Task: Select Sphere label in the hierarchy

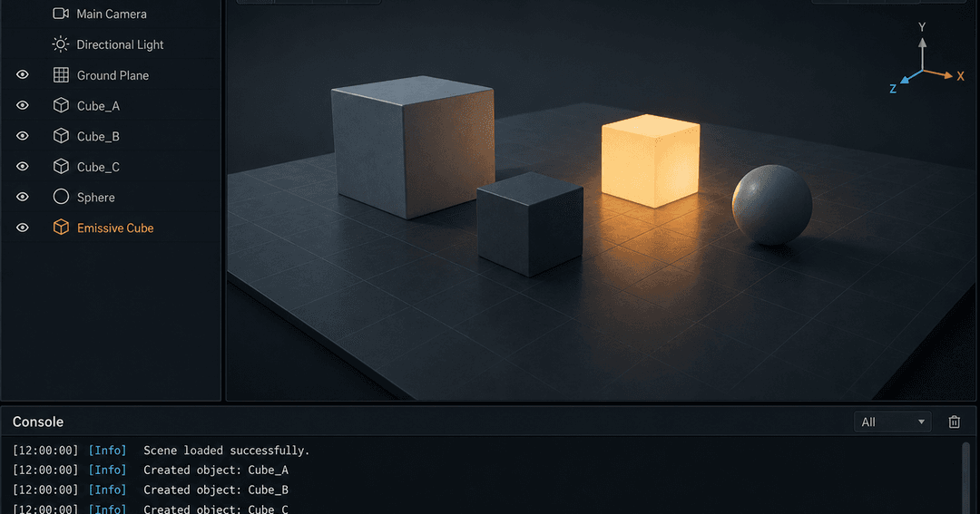Action: [95, 198]
